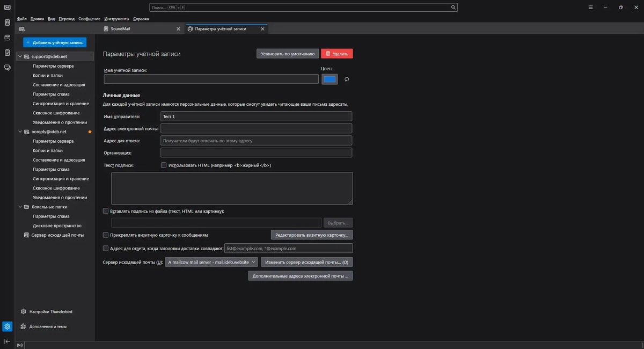Open Сквозное шифрование under noreply@ideb.net
The width and height of the screenshot is (644, 349).
coord(56,188)
